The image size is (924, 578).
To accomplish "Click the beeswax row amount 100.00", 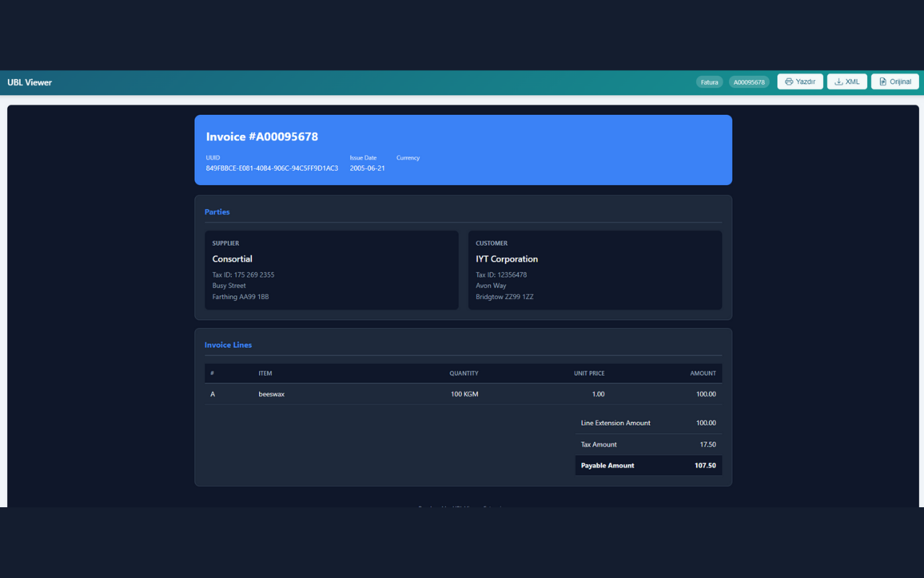I will pos(706,394).
